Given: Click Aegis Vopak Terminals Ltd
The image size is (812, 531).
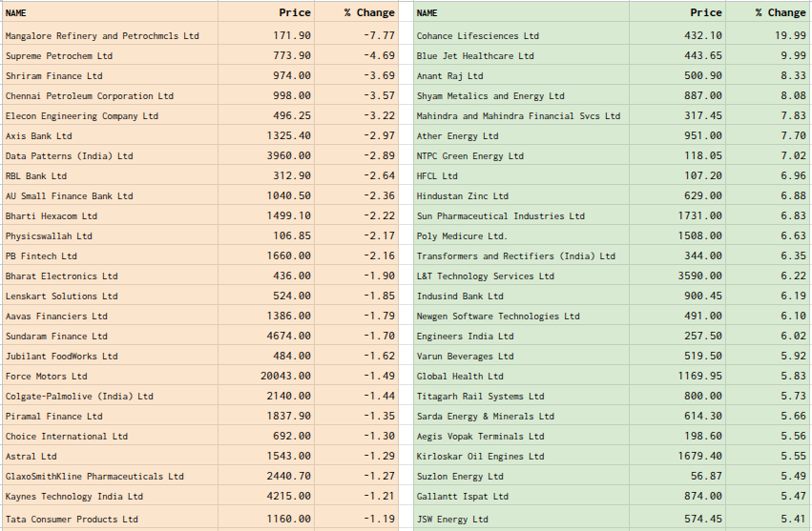Looking at the screenshot, I should (x=480, y=437).
